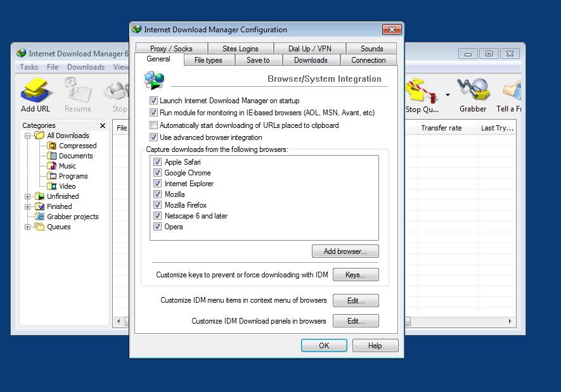Screen dimensions: 561x392
Task: Close the Configuration dialog
Action: [x=392, y=29]
